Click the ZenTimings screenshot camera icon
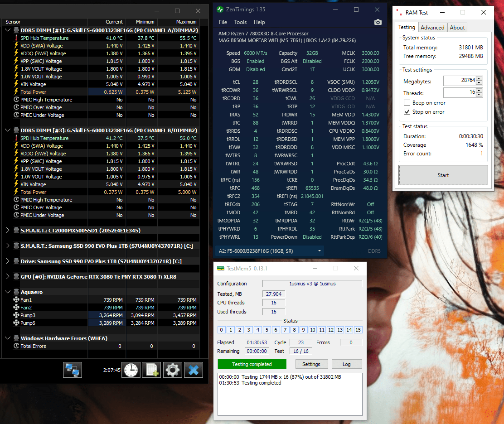504x424 pixels. coord(378,22)
